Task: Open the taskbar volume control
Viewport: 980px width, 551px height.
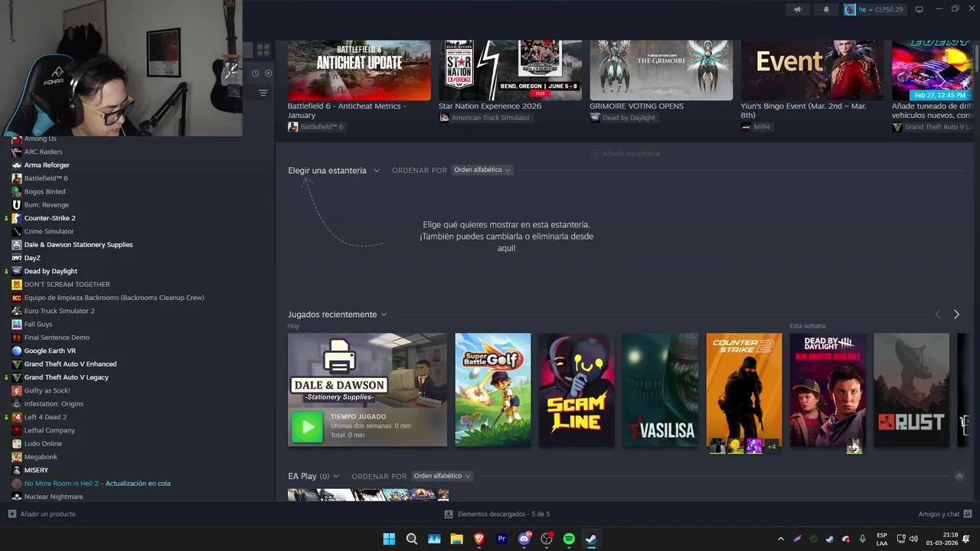Action: 913,539
